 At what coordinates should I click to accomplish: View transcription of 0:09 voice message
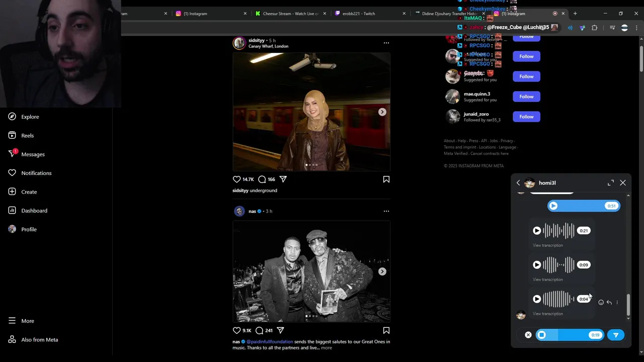pyautogui.click(x=548, y=280)
